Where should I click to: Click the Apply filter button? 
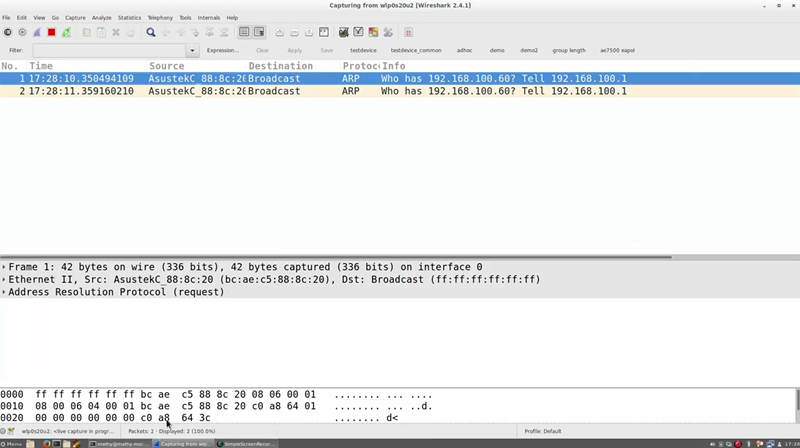[294, 50]
